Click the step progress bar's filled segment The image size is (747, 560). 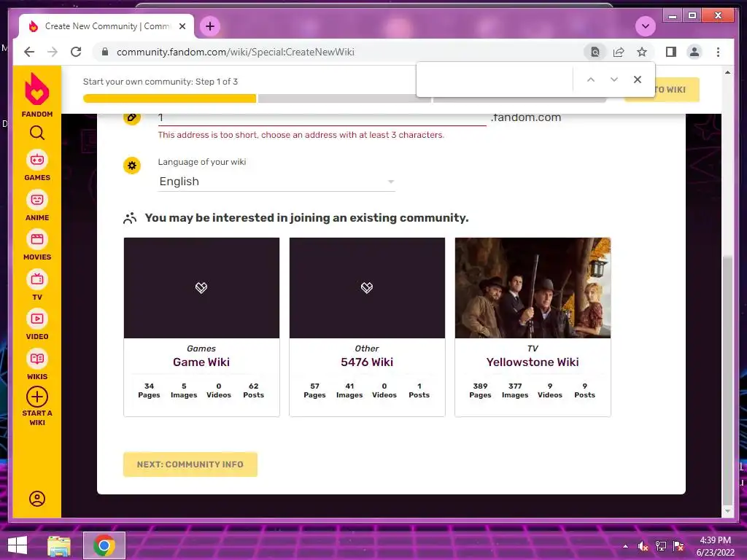(x=169, y=98)
